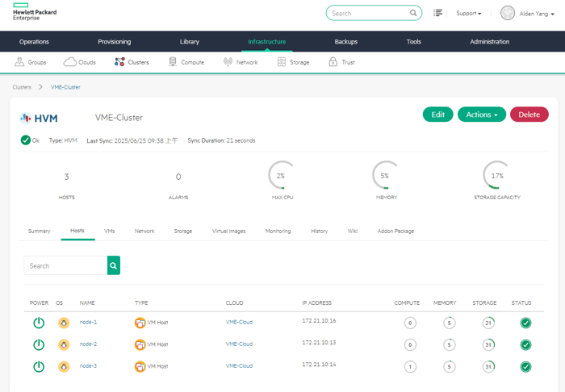
Task: Click IP address 172.21.10.13
Action: point(319,342)
